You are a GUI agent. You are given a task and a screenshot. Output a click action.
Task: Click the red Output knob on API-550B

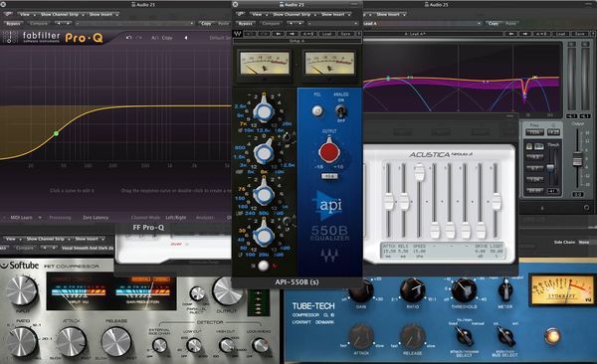point(329,151)
